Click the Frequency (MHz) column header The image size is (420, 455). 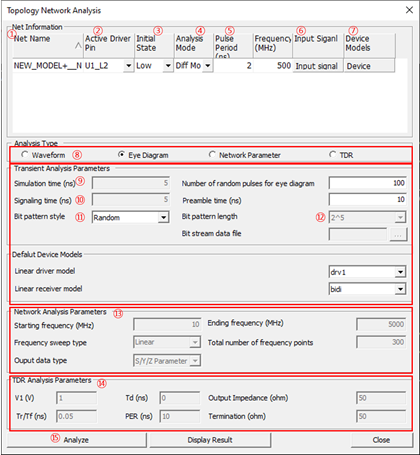point(273,45)
